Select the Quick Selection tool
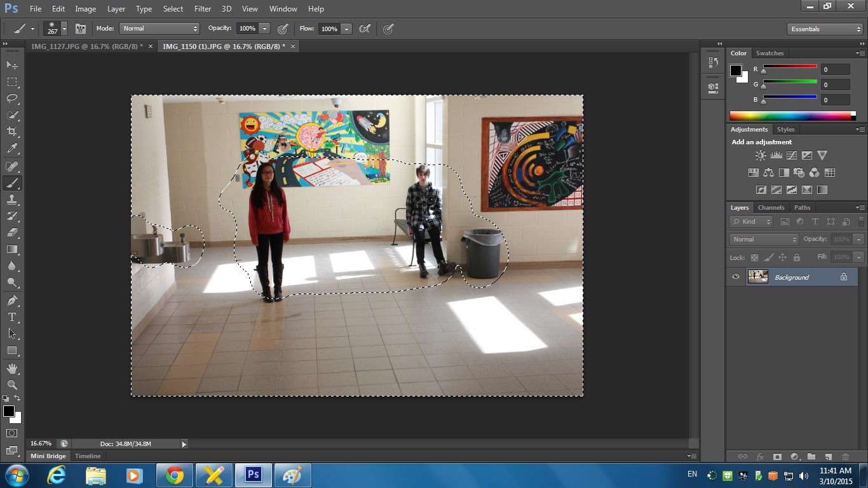This screenshot has width=868, height=488. coord(12,115)
